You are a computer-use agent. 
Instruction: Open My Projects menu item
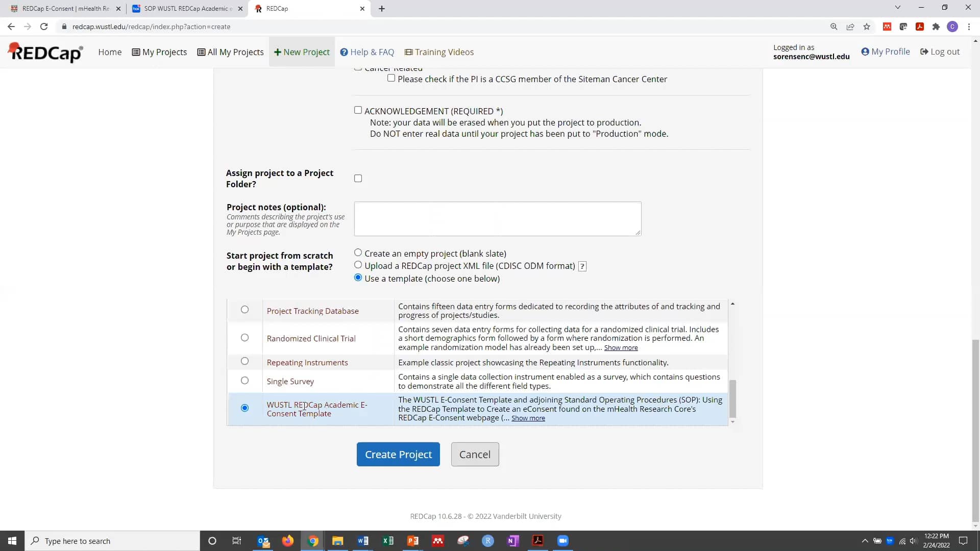(159, 52)
